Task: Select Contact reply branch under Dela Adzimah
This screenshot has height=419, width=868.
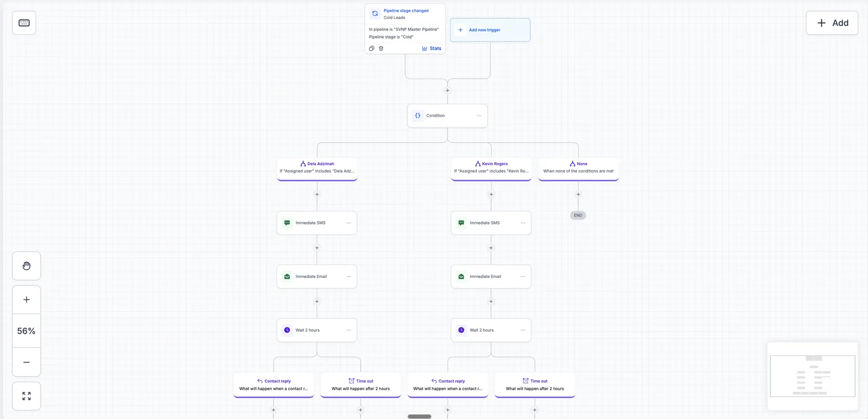Action: (x=273, y=385)
